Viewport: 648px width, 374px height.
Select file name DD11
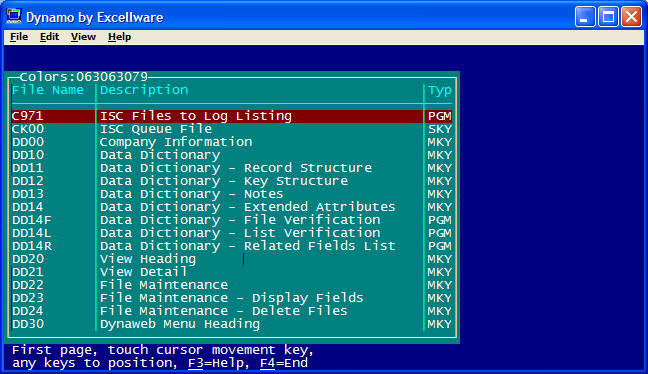[x=28, y=168]
